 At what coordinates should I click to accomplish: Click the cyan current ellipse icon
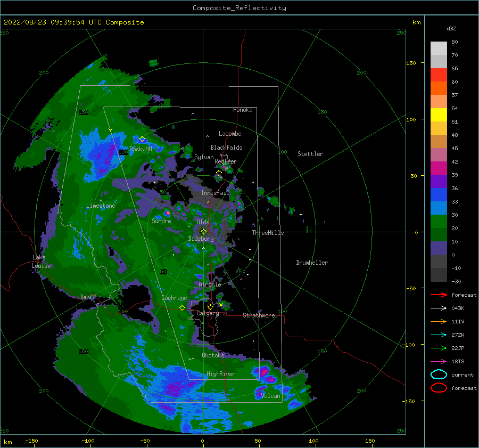(x=439, y=374)
